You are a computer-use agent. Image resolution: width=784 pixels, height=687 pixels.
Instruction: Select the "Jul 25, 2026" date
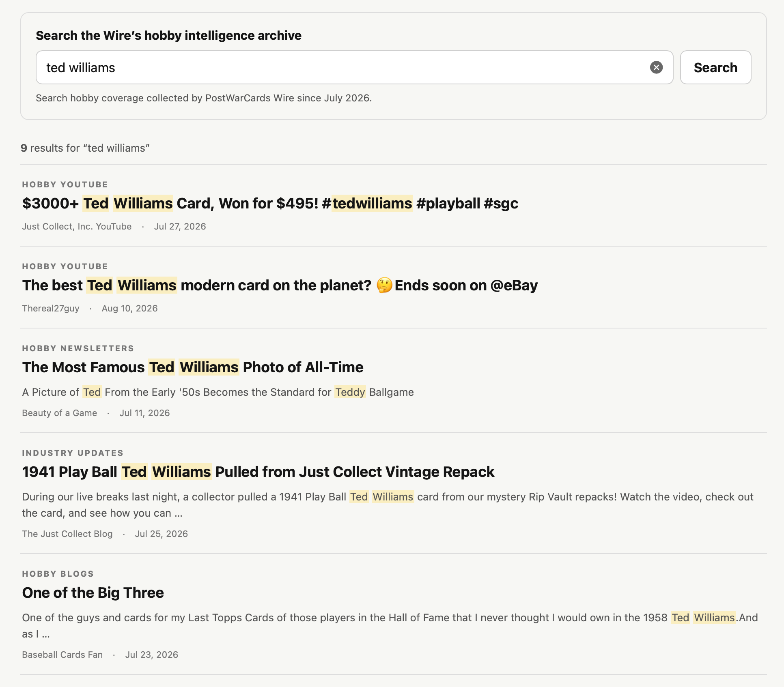(161, 534)
